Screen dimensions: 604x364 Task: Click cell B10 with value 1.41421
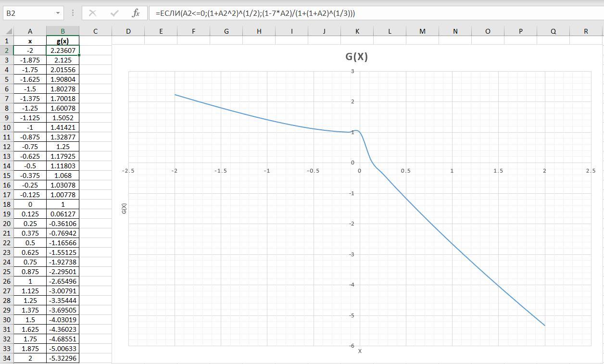63,127
